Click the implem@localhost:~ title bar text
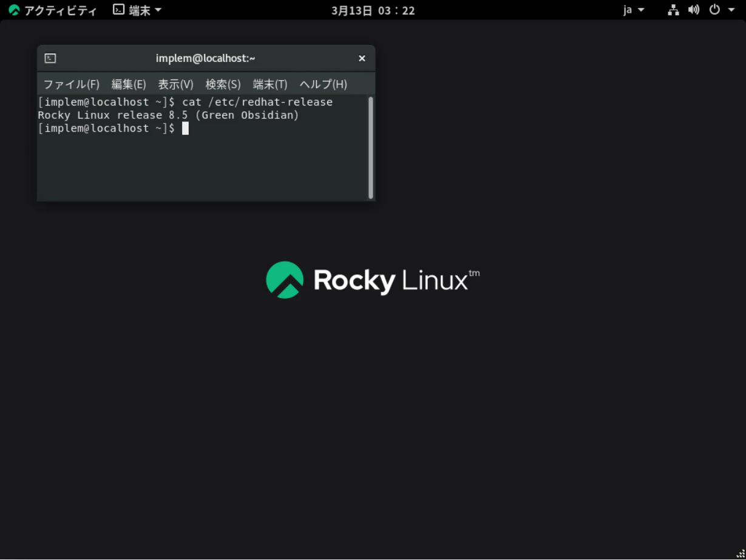Image resolution: width=746 pixels, height=560 pixels. [206, 58]
